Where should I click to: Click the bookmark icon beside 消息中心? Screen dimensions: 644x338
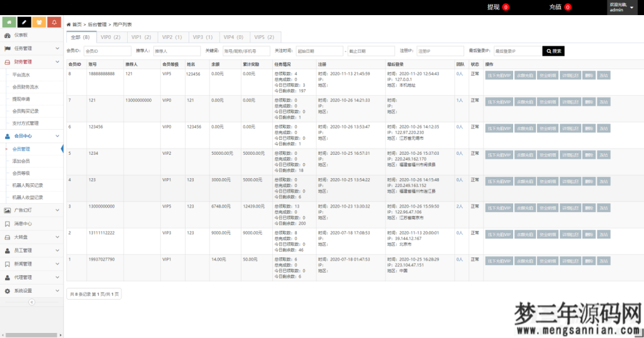pos(8,223)
